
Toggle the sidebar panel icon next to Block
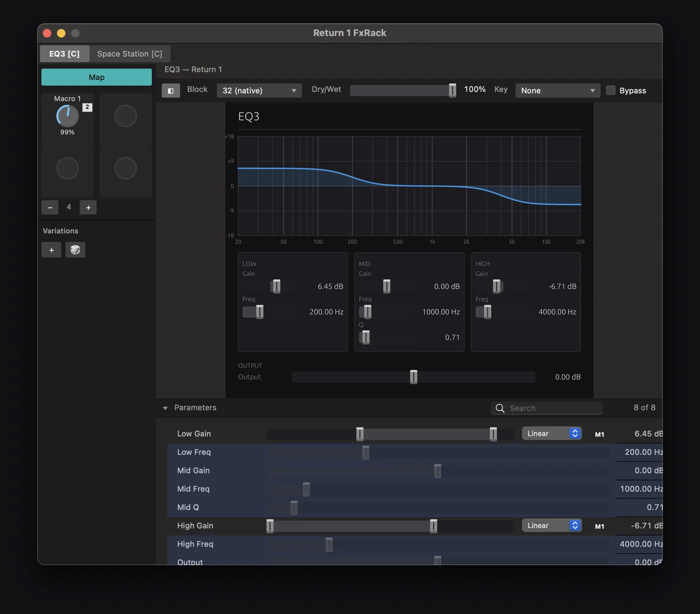click(170, 90)
